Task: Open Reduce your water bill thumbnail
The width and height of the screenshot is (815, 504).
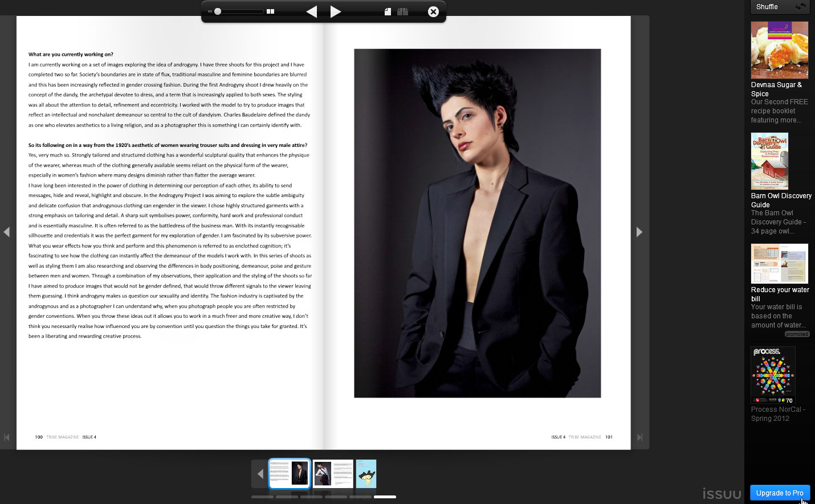Action: pyautogui.click(x=779, y=264)
